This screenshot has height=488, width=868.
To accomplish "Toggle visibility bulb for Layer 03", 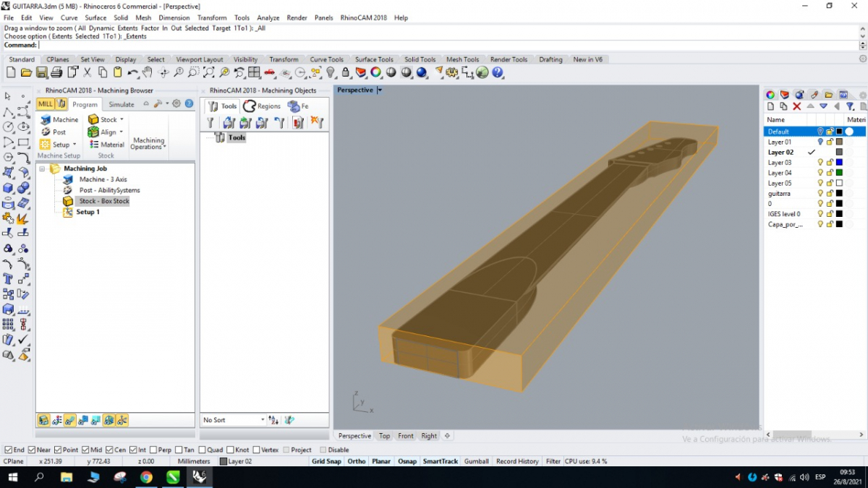I will point(820,163).
